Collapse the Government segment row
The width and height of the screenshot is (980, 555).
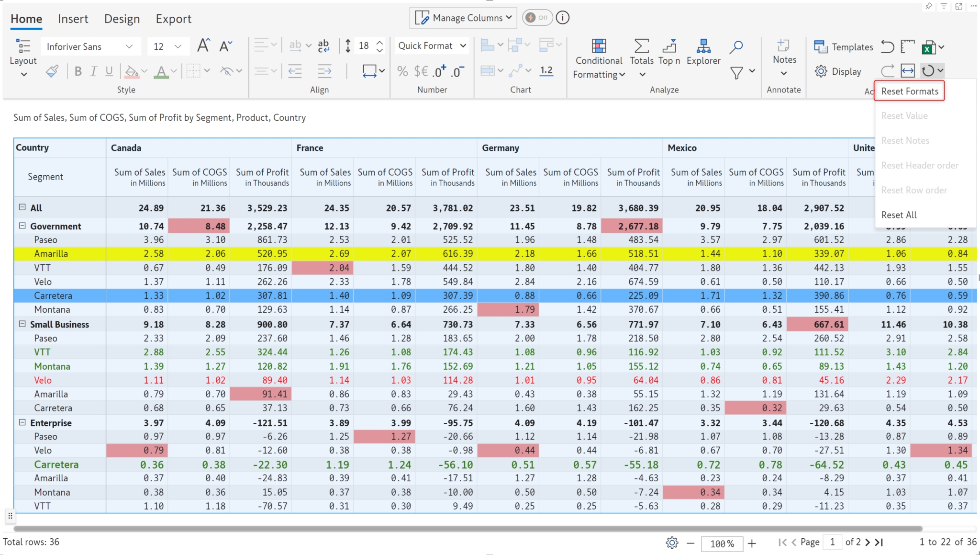[22, 226]
